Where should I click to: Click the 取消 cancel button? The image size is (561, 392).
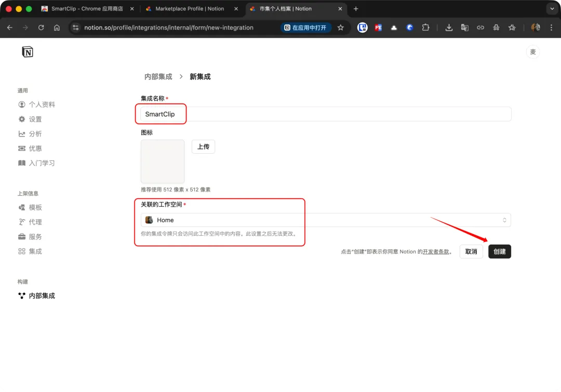click(471, 251)
